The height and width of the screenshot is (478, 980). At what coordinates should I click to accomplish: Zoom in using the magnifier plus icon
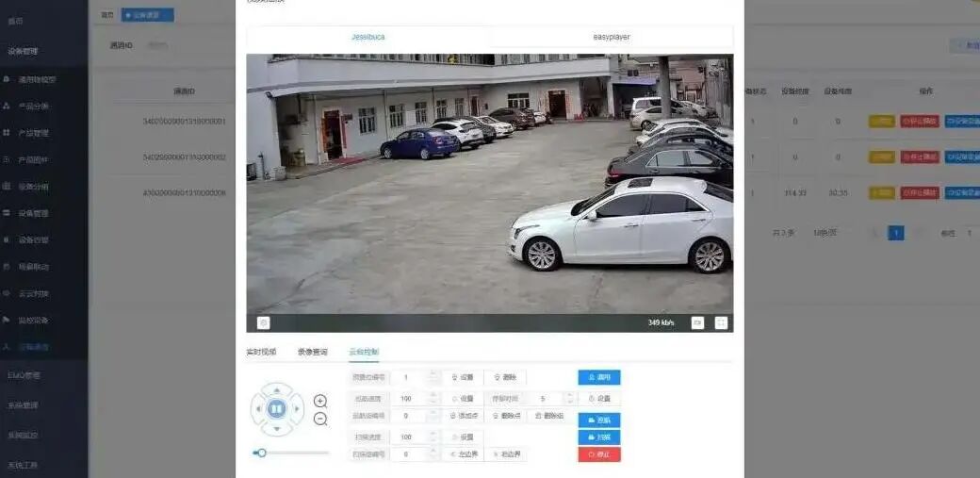click(x=320, y=401)
